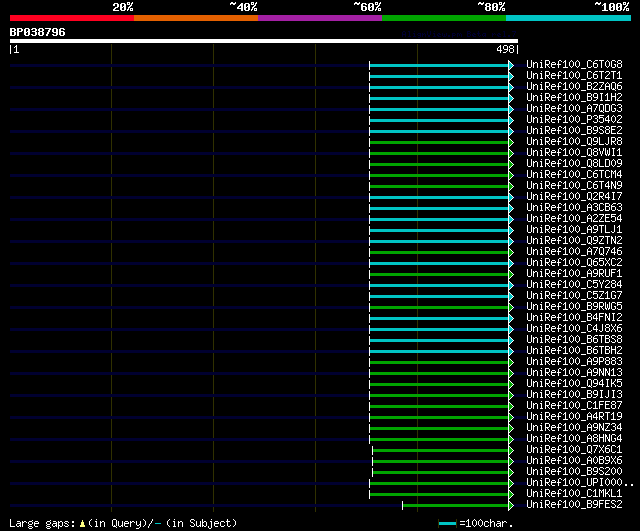Click the UniRef100_A3CB63 label
The width and height of the screenshot is (640, 531).
click(574, 208)
